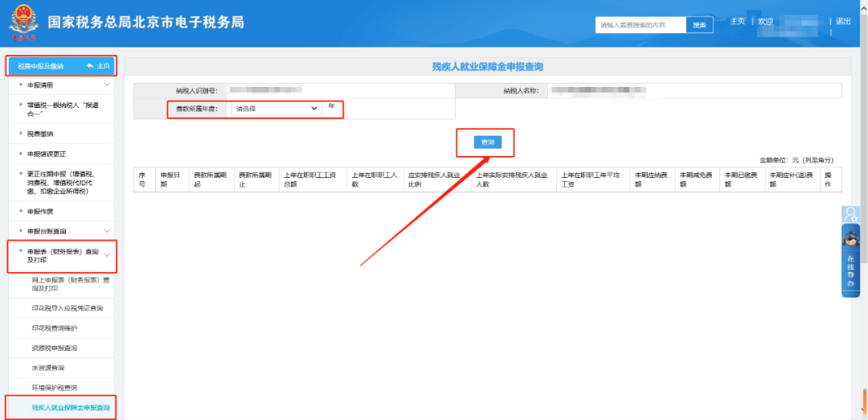Click the 残疾人就业保障金申报查询 page title

pos(487,67)
